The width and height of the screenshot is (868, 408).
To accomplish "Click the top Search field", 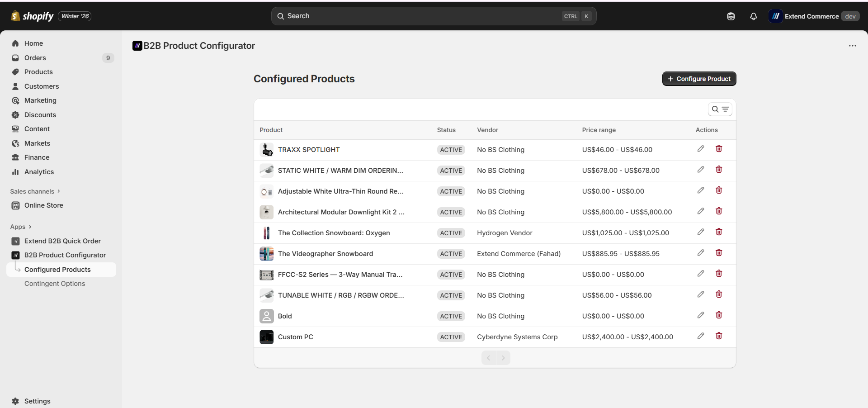I will pos(434,16).
